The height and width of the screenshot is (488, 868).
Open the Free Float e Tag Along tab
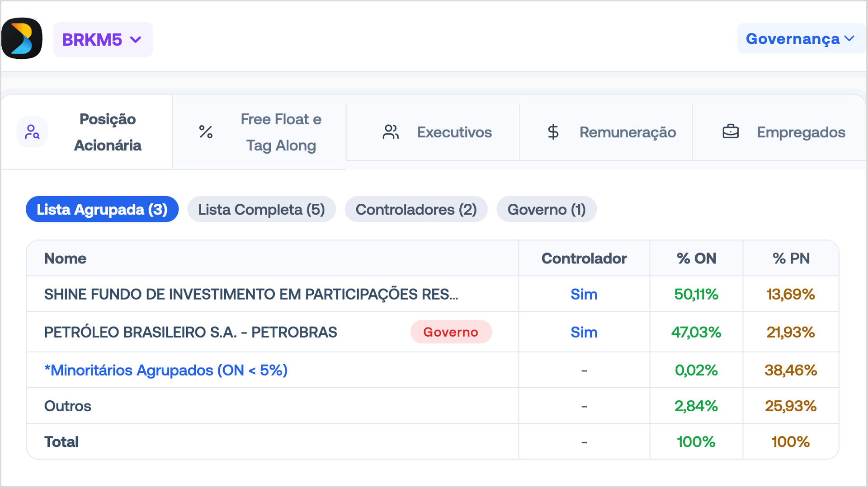click(x=259, y=132)
